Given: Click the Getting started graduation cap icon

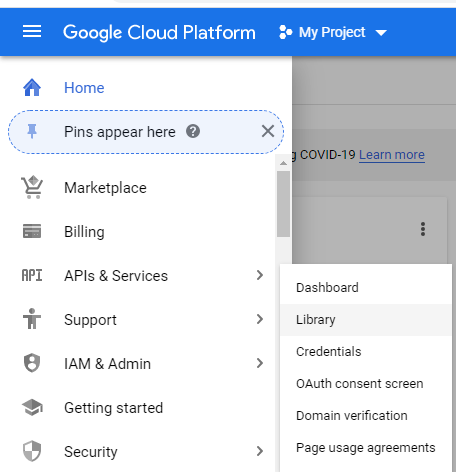Looking at the screenshot, I should pos(32,407).
